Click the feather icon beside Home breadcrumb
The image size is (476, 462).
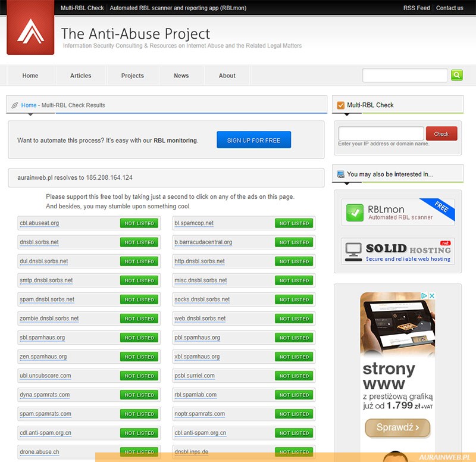click(14, 105)
